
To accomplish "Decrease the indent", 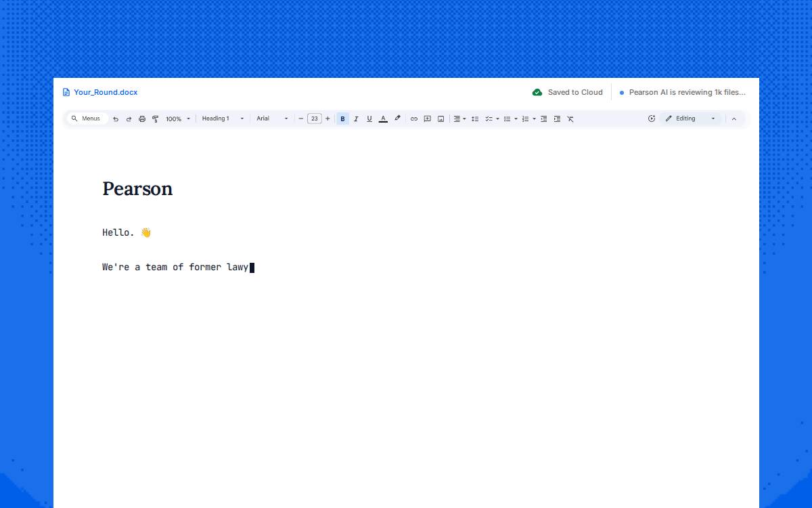I will click(544, 119).
